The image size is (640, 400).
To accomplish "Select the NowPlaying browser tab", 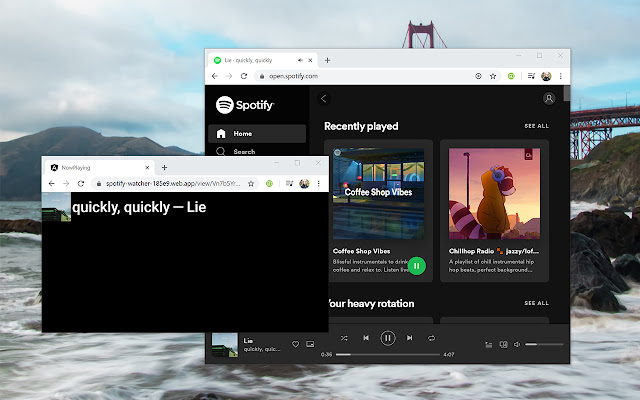I will tap(100, 167).
